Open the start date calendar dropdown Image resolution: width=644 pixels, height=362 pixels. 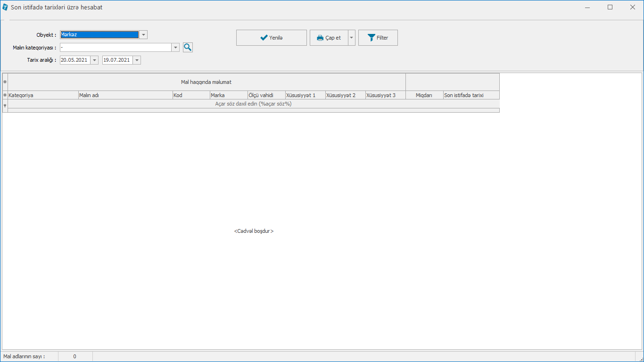(x=94, y=60)
